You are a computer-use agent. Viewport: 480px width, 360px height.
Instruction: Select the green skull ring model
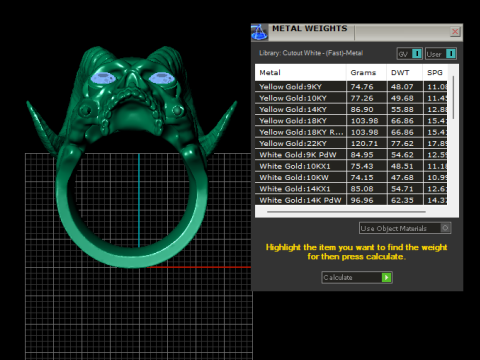coord(132,157)
